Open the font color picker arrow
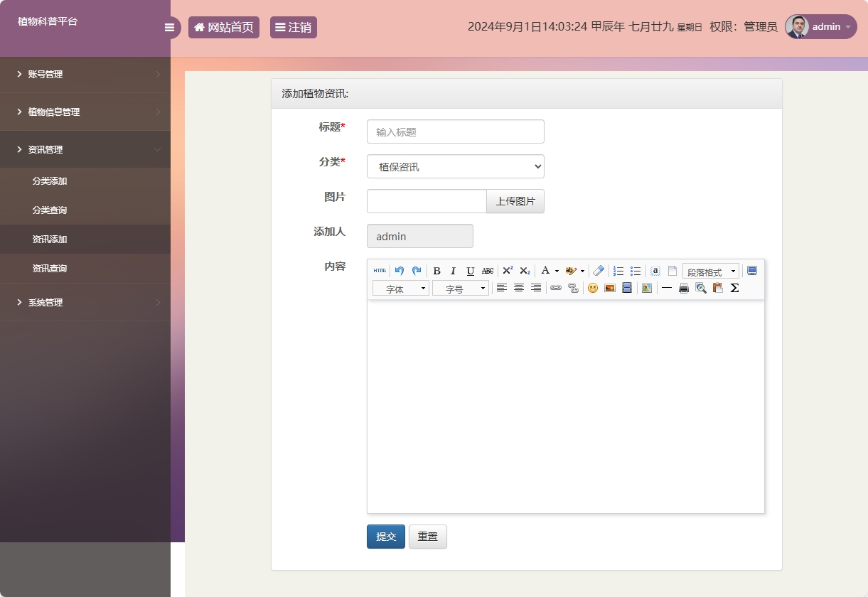The image size is (868, 597). pyautogui.click(x=557, y=271)
